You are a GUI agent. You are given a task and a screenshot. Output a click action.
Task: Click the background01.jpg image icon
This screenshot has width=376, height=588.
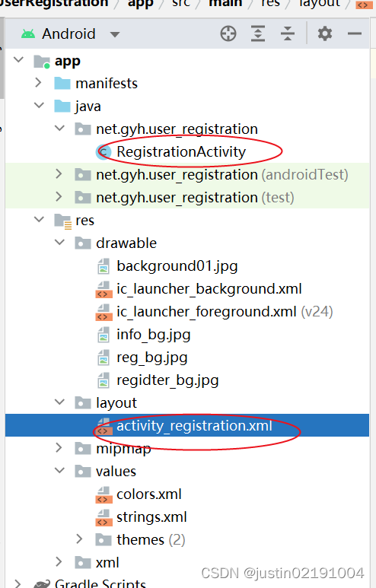point(104,266)
